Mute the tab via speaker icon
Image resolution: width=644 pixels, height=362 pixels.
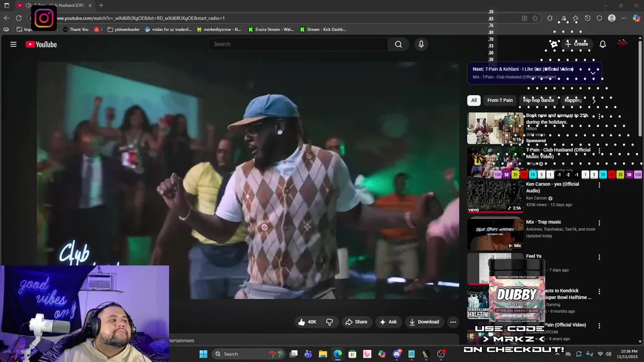(x=28, y=5)
